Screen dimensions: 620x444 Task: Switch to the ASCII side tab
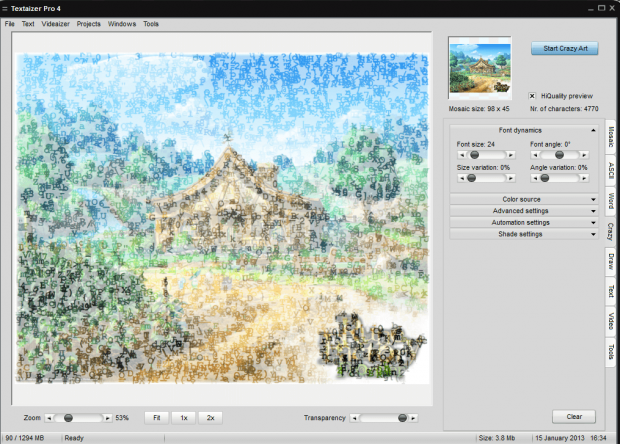coord(611,170)
